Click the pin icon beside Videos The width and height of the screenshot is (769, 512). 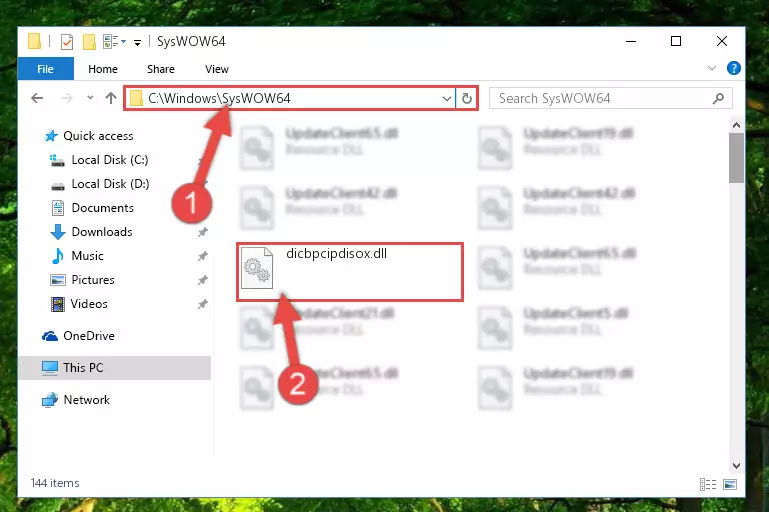click(x=202, y=304)
